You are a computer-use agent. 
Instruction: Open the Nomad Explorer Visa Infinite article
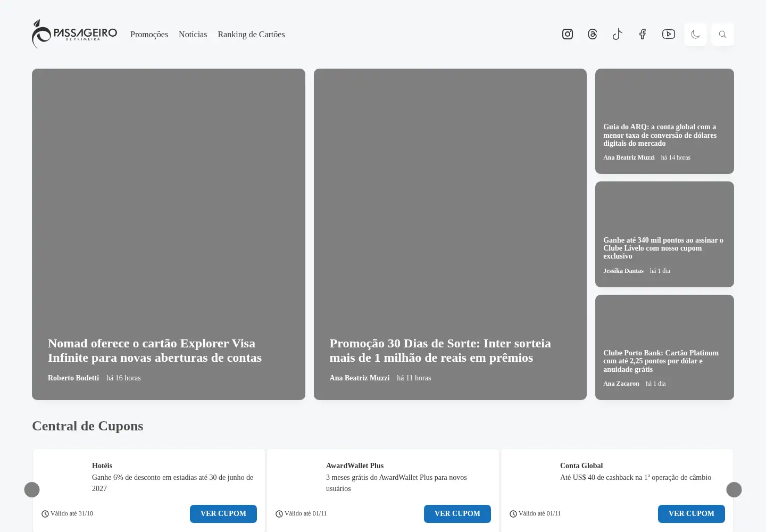coord(155,351)
